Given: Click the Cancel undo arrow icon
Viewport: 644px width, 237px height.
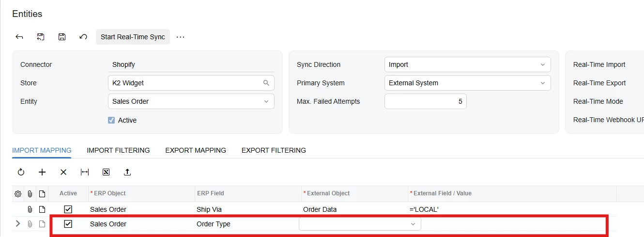Looking at the screenshot, I should coord(83,37).
